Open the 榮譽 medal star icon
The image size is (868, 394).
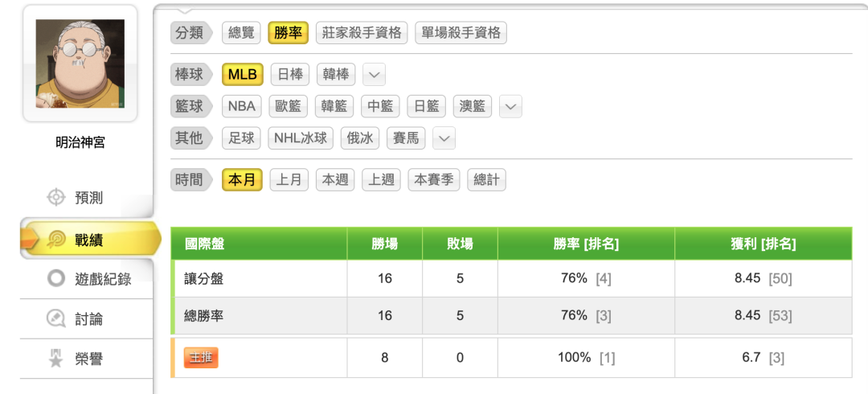pyautogui.click(x=56, y=359)
